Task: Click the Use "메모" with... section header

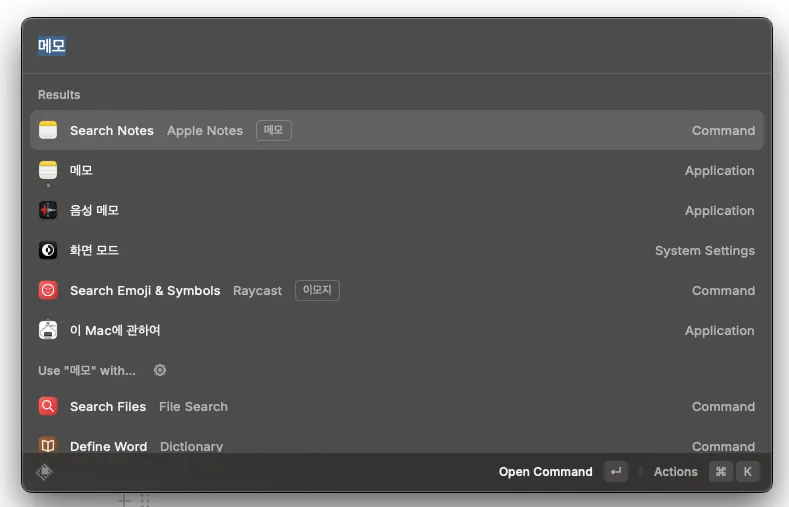Action: pyautogui.click(x=87, y=371)
